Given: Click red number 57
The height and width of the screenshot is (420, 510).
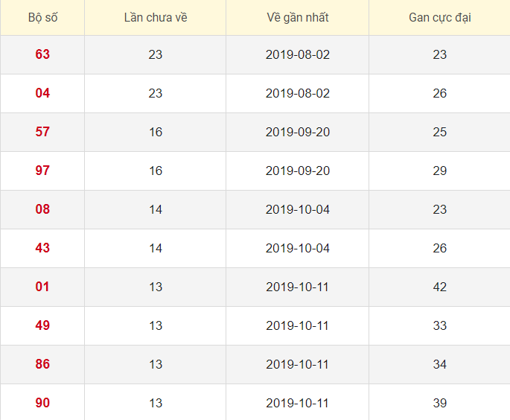Looking at the screenshot, I should (x=42, y=132).
